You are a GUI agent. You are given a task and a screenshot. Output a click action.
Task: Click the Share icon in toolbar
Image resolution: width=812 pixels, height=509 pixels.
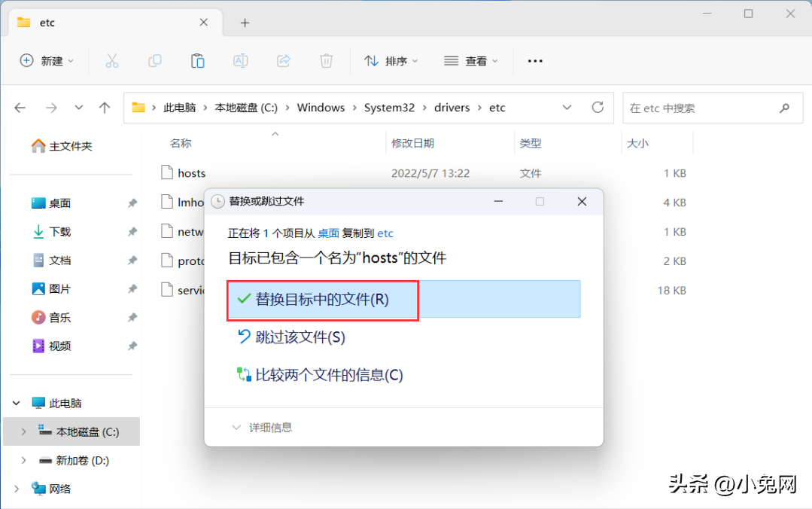[x=284, y=61]
